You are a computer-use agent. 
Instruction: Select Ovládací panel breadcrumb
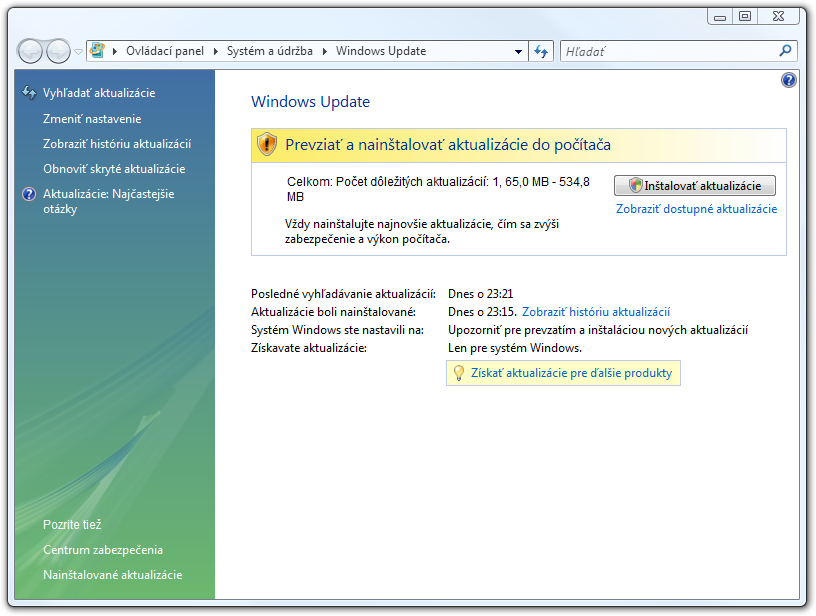click(x=165, y=51)
